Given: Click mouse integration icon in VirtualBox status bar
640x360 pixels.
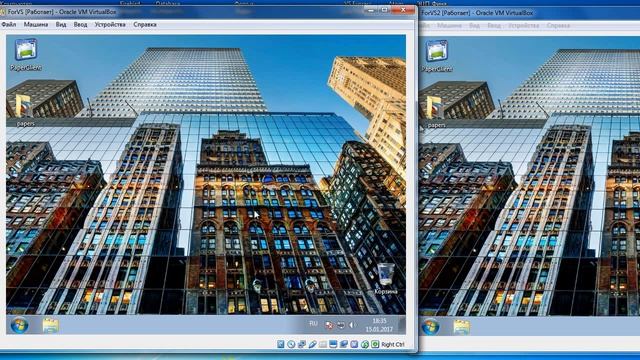Looking at the screenshot, I should (365, 344).
